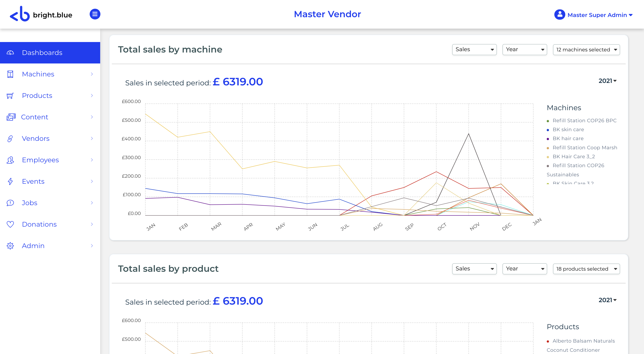Click the bright.blue logo

click(x=41, y=14)
